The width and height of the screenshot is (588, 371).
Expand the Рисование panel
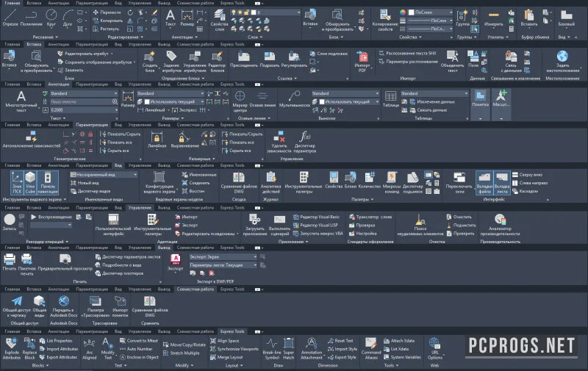point(45,37)
